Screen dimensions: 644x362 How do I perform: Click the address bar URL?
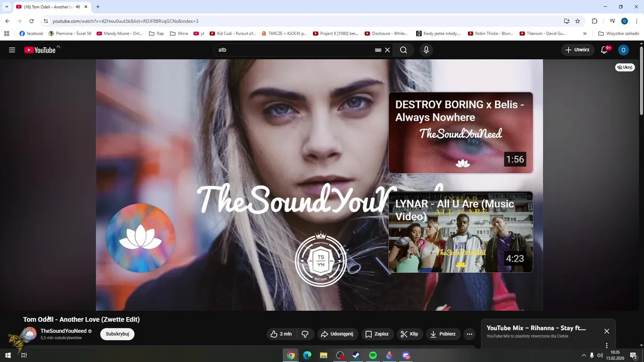pos(126,21)
